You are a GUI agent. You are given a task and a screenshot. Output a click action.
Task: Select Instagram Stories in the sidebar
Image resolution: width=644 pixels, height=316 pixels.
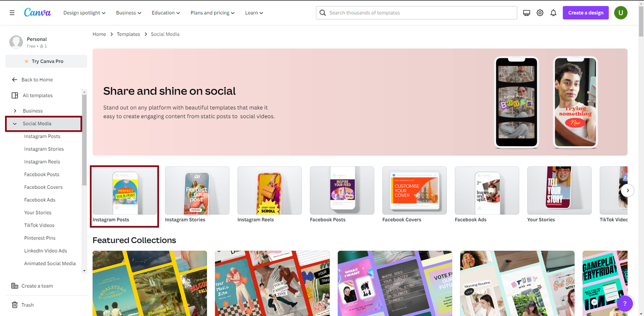[x=44, y=149]
